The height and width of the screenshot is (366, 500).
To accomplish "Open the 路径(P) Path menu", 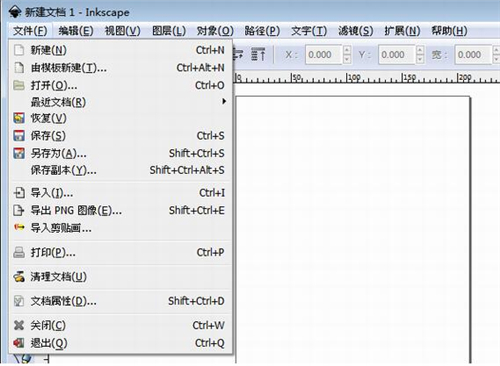I will (262, 31).
